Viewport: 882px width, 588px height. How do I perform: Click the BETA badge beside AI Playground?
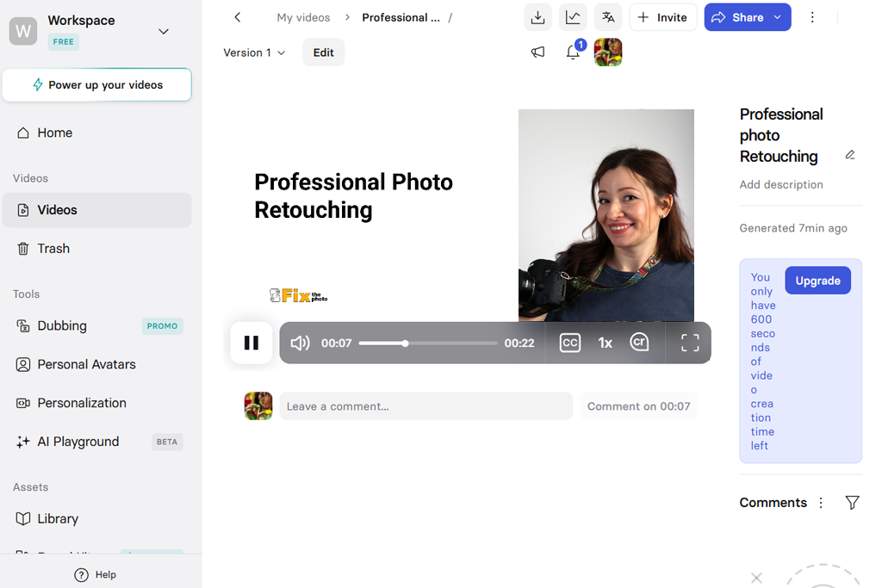(x=167, y=442)
